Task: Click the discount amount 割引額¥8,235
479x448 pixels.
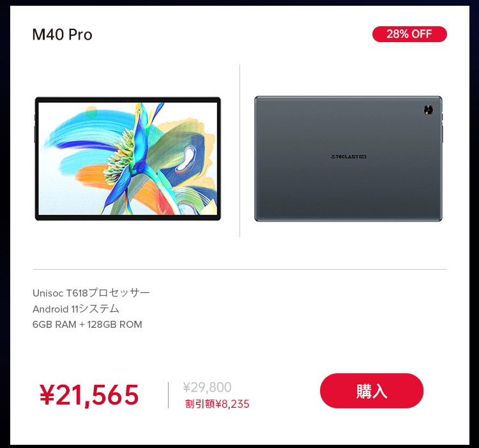Action: (217, 404)
